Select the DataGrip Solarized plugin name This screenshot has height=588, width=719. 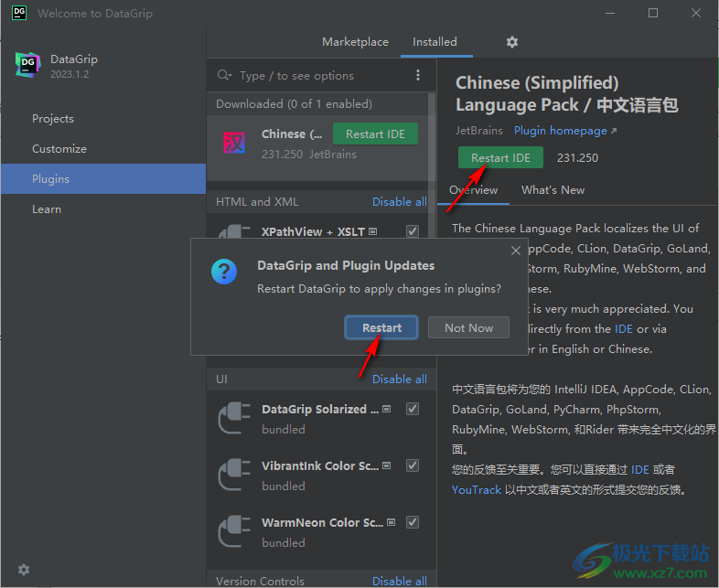coord(320,410)
